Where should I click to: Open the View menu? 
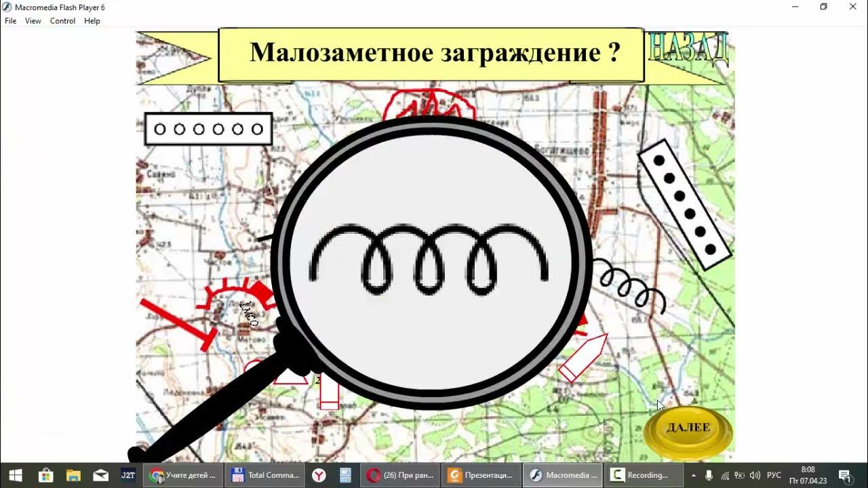click(33, 21)
